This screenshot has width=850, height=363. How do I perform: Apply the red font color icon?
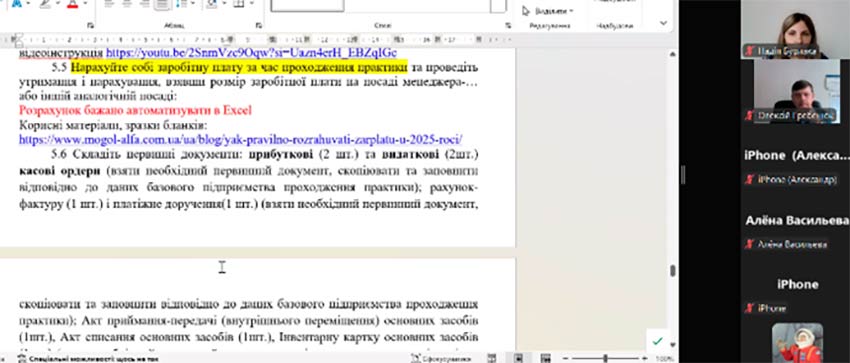coord(73,4)
